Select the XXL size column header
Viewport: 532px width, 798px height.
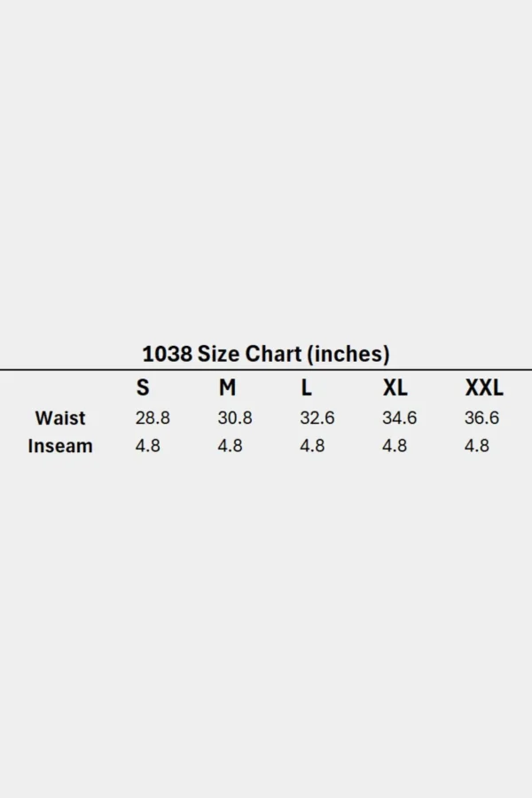pos(483,387)
